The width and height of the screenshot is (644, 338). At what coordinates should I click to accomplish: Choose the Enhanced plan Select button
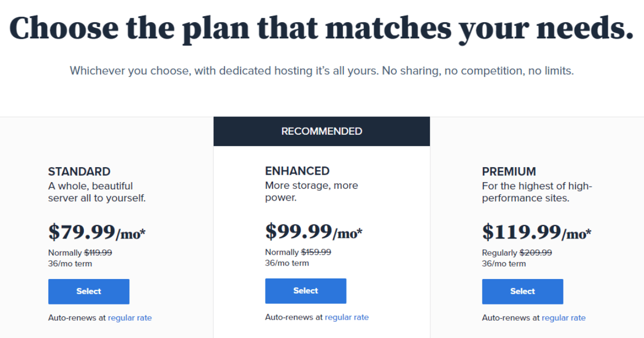pos(306,291)
